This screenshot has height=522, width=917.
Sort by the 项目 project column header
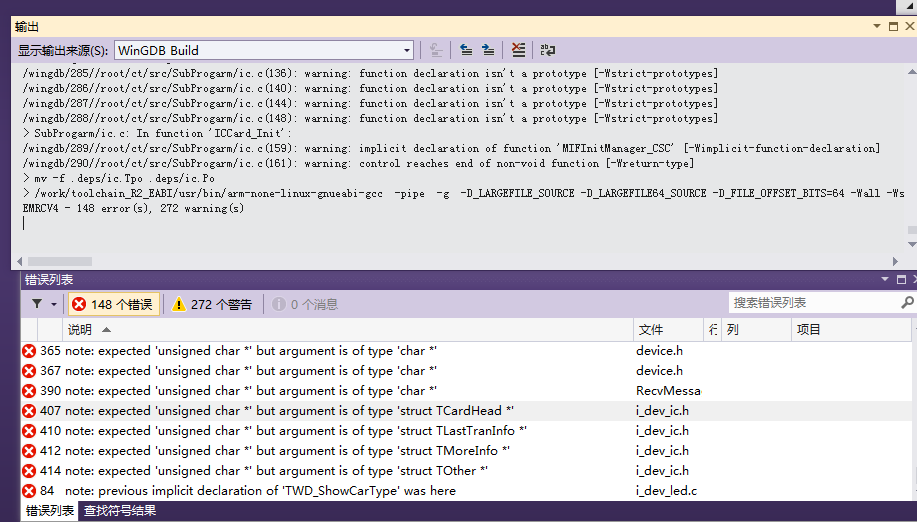(x=852, y=330)
